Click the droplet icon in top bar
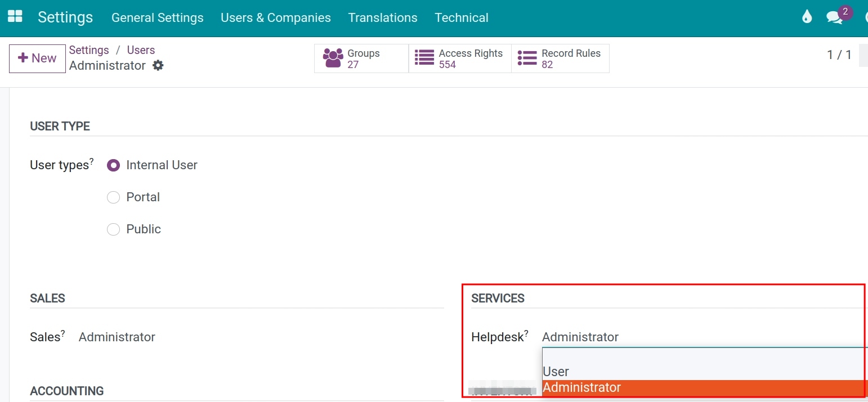The image size is (868, 402). 807,17
